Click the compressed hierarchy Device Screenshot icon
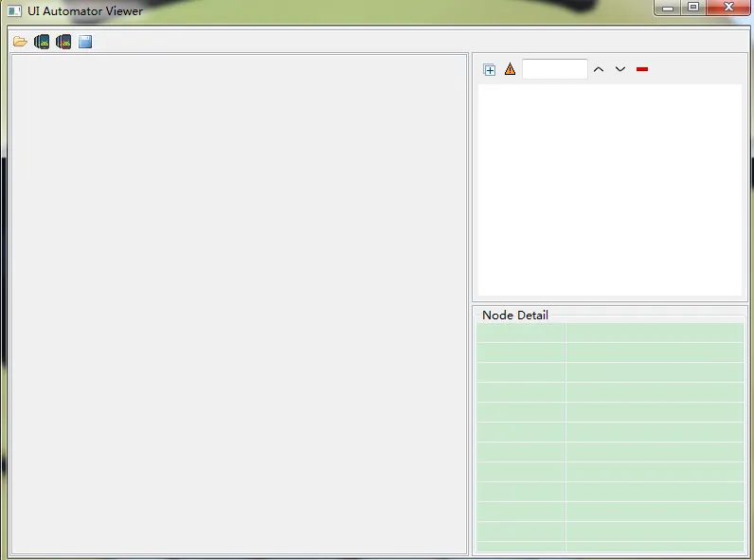The width and height of the screenshot is (754, 560). click(63, 42)
